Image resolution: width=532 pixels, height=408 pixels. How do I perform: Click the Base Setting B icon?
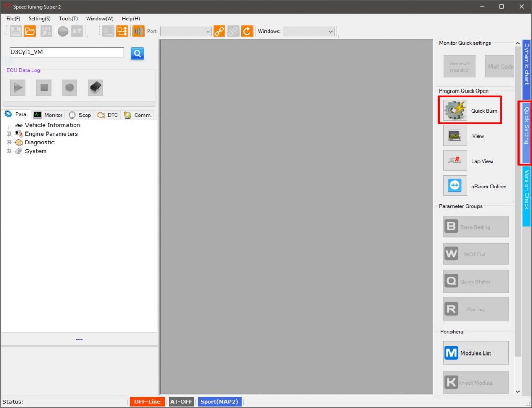coord(451,227)
